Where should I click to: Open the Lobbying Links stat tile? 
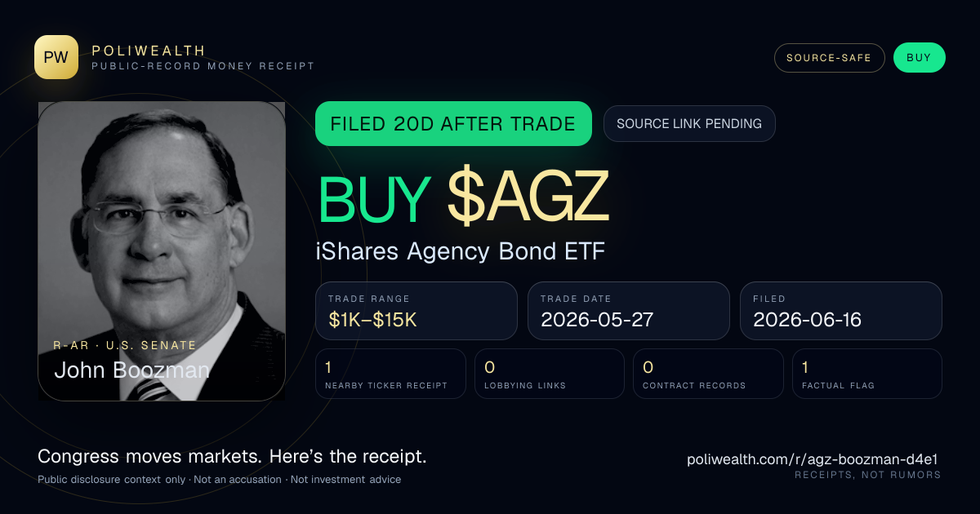click(550, 374)
